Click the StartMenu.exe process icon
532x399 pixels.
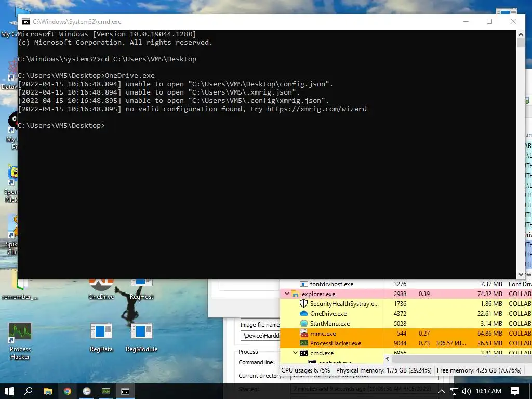[303, 323]
